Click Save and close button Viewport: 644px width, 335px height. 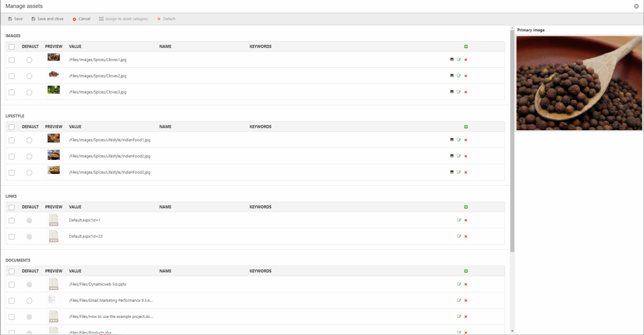click(x=47, y=19)
